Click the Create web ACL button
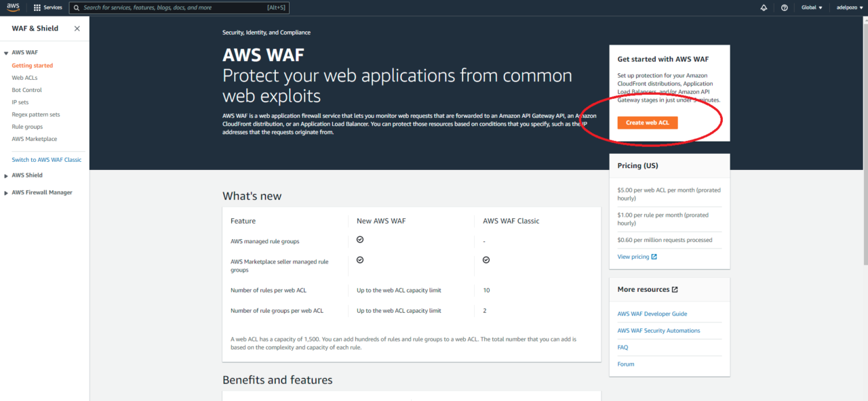 [x=647, y=123]
